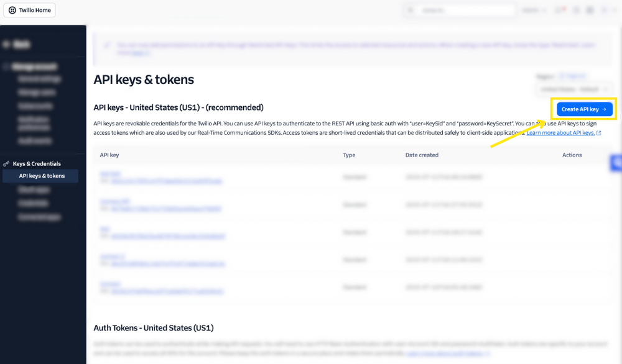Screen dimensions: 622x364
Task: Click the external-link icon after Learn more link
Action: (598, 133)
